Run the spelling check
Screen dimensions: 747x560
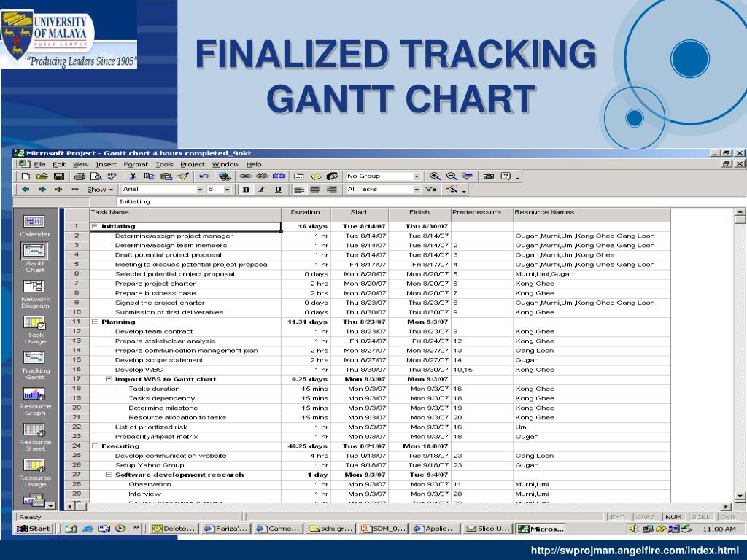(x=112, y=176)
